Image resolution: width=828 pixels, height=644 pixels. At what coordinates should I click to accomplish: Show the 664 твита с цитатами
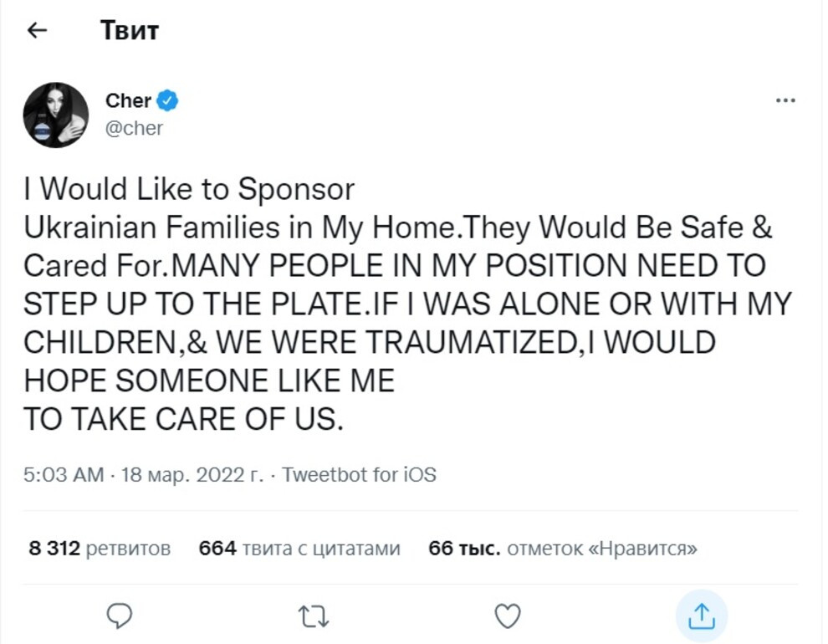tap(299, 549)
